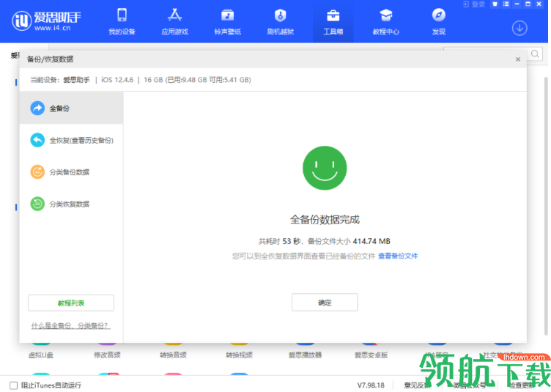
Task: Click the search magnifier icon
Action: pyautogui.click(x=535, y=53)
